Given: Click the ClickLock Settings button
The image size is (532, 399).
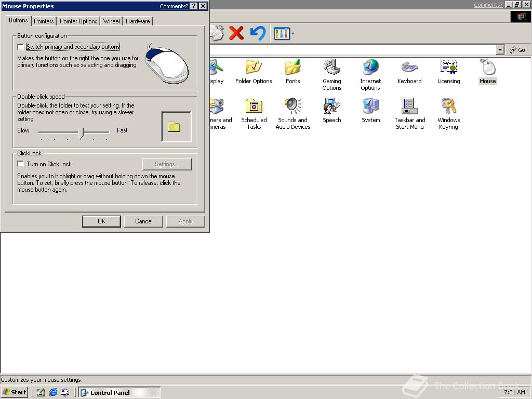Looking at the screenshot, I should point(167,164).
